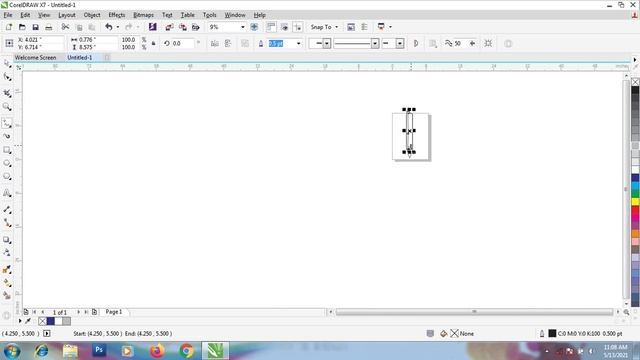Select the Crop tool
Viewport: 640px width, 360px height.
[x=7, y=93]
